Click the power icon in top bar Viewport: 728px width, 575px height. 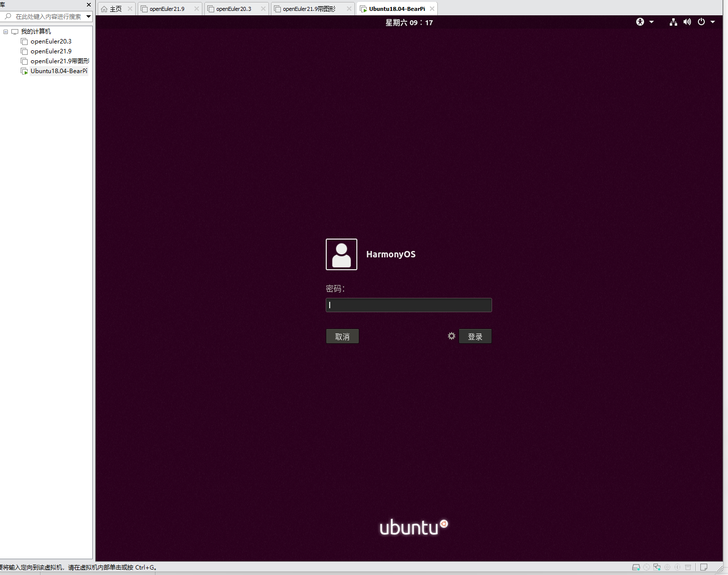(701, 22)
